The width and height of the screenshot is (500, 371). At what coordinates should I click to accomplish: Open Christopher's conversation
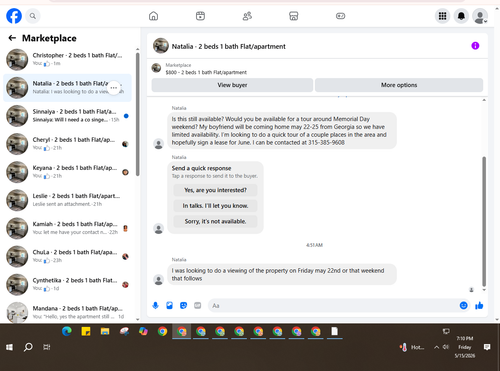pyautogui.click(x=68, y=59)
